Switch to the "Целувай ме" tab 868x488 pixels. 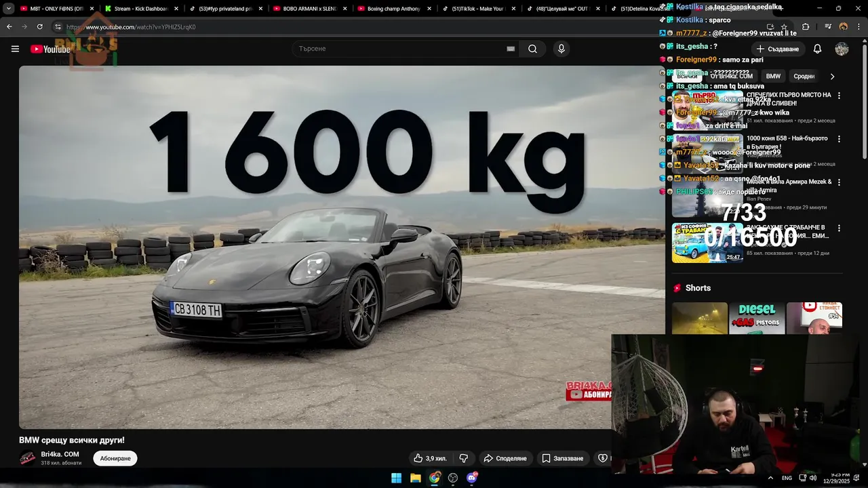click(x=561, y=9)
